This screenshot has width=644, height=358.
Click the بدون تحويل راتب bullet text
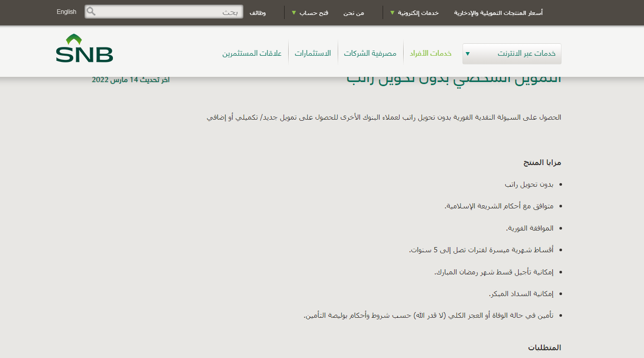click(529, 184)
